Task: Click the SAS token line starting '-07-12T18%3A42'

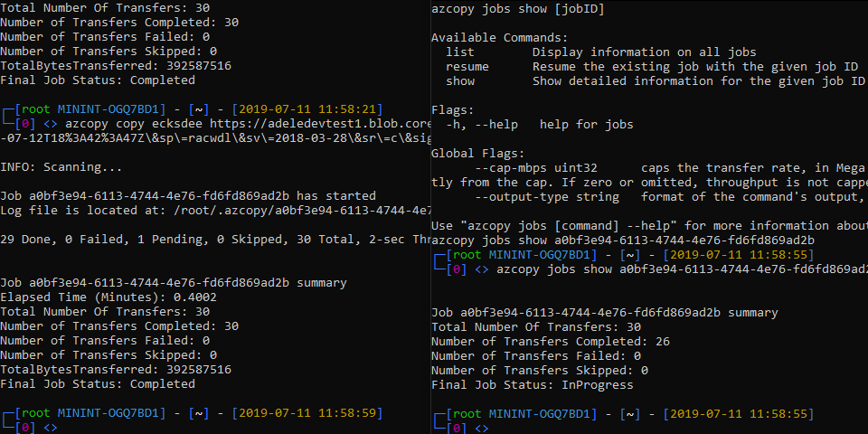Action: (x=215, y=138)
